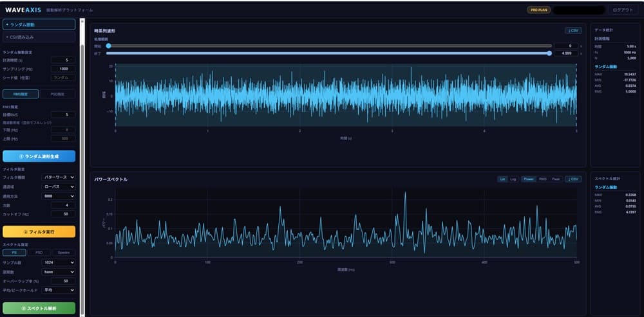Show the spectrum as RMS values
The height and width of the screenshot is (317, 644).
pyautogui.click(x=542, y=179)
